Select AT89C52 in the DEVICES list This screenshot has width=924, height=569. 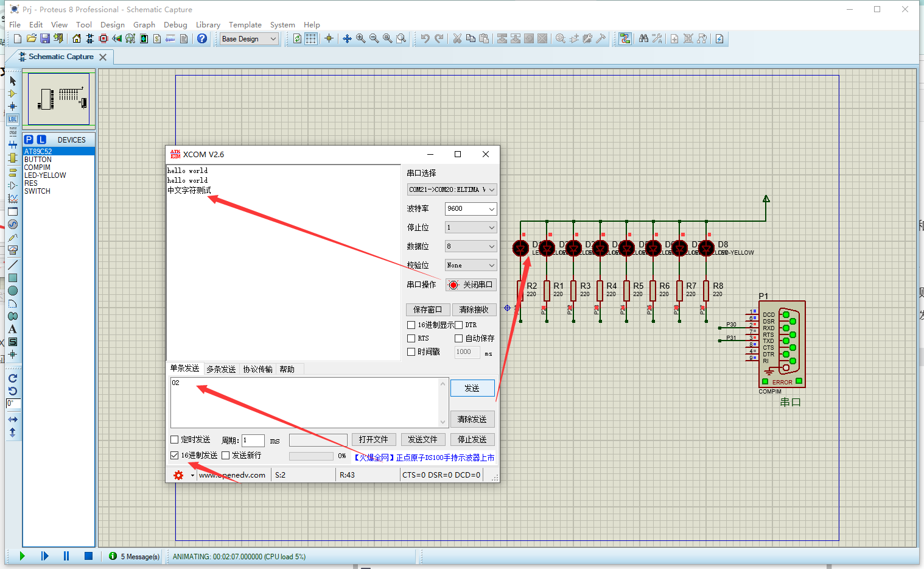point(58,152)
